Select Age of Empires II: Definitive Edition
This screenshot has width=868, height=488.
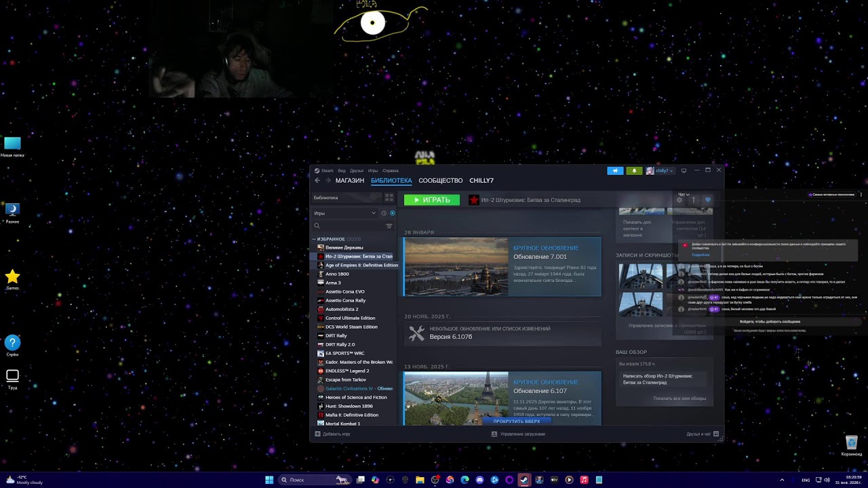point(356,265)
